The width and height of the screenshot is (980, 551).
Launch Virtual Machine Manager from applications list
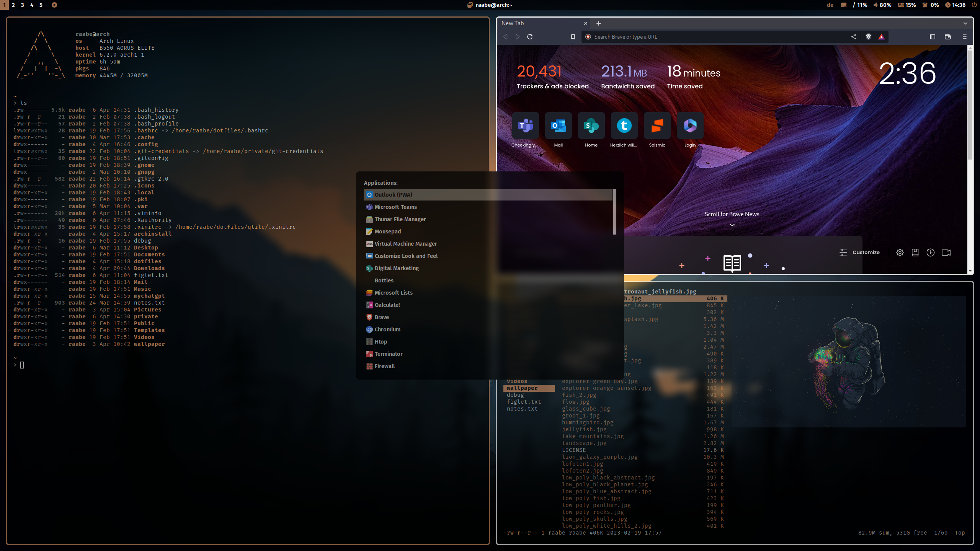[x=405, y=244]
